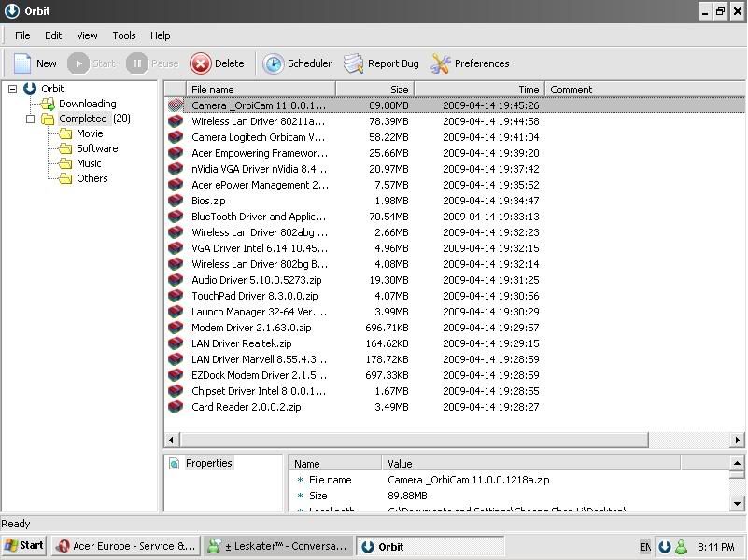Click properties scrollbar up arrow

click(x=737, y=463)
